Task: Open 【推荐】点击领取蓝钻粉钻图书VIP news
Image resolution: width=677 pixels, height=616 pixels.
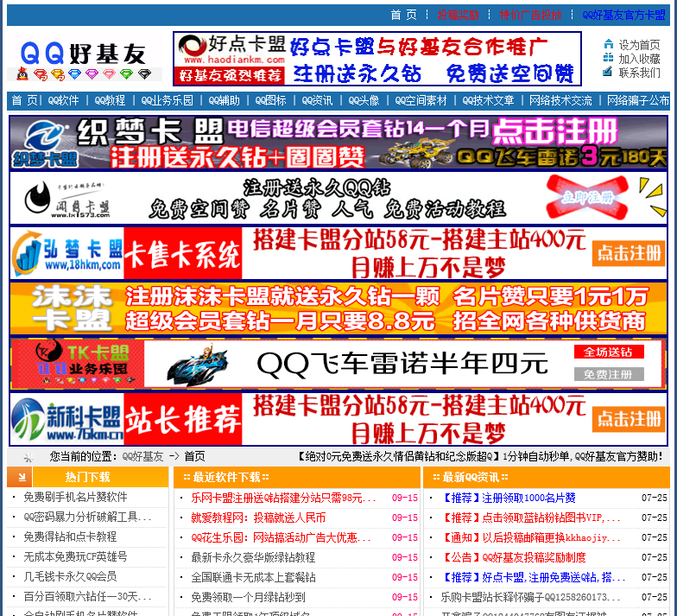Action: tap(530, 518)
